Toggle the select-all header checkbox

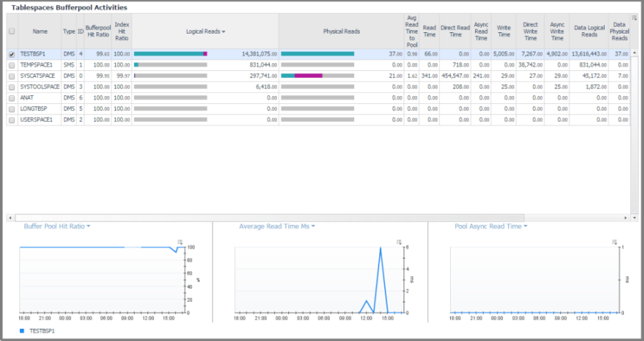click(11, 32)
